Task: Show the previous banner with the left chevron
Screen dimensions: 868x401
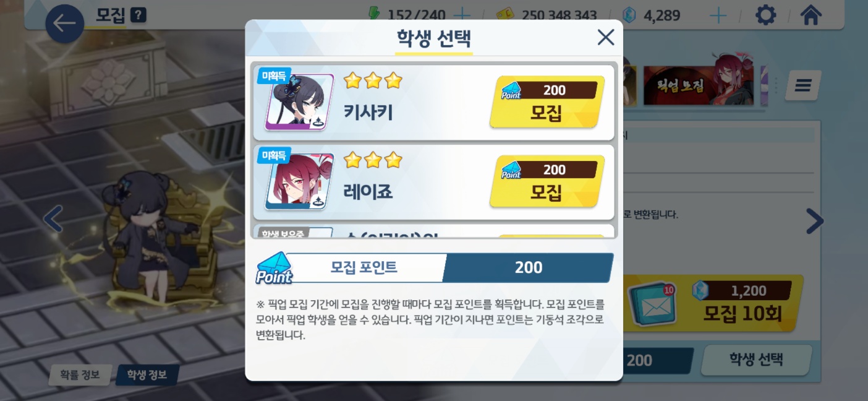Action: coord(53,220)
